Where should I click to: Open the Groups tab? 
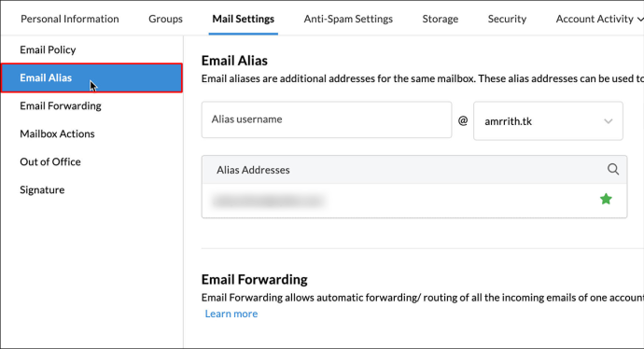coord(165,19)
